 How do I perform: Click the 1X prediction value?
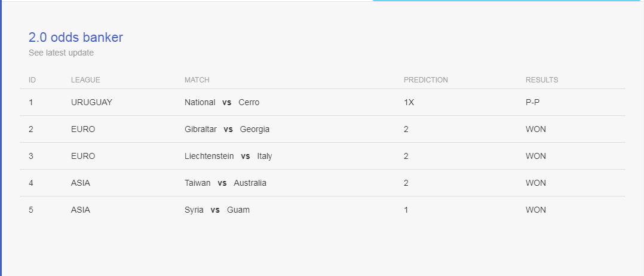[409, 102]
